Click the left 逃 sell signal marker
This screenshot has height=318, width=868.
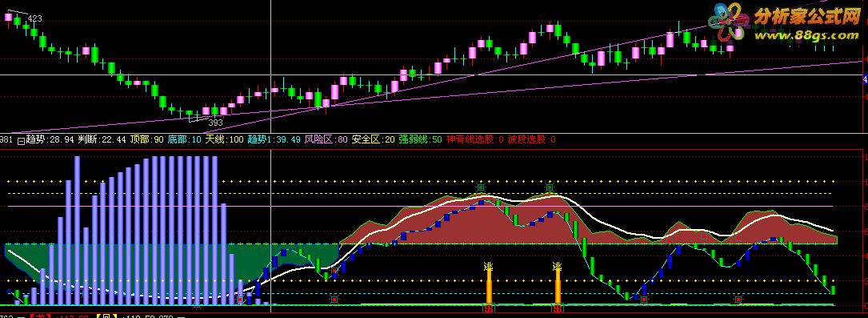[488, 267]
